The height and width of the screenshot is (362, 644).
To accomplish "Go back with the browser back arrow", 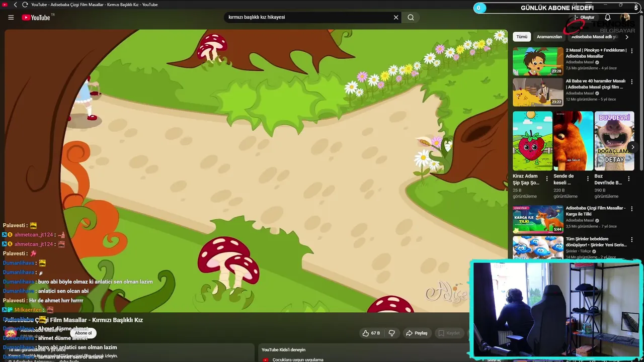I will pos(15,5).
